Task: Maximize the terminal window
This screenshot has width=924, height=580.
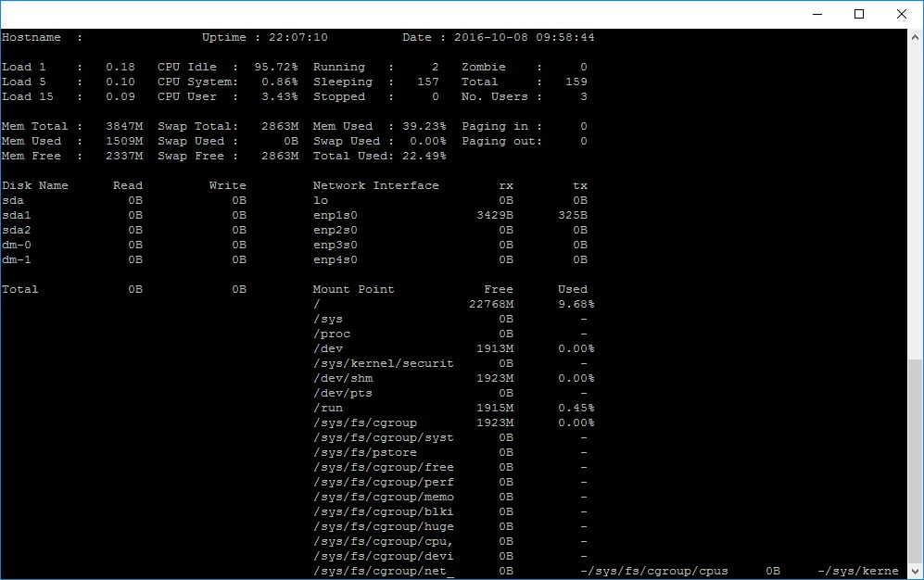Action: point(859,14)
